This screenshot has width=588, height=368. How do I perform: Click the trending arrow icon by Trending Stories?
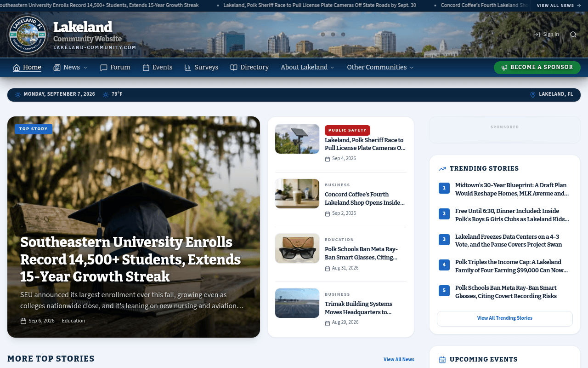442,169
